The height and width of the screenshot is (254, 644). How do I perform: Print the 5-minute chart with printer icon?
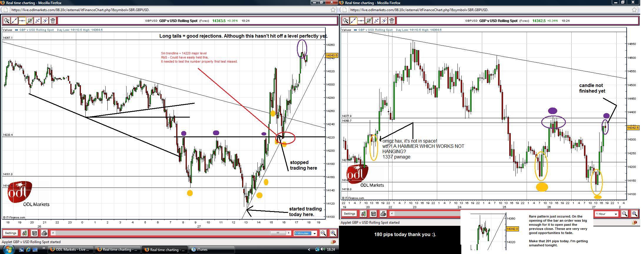(x=44, y=233)
